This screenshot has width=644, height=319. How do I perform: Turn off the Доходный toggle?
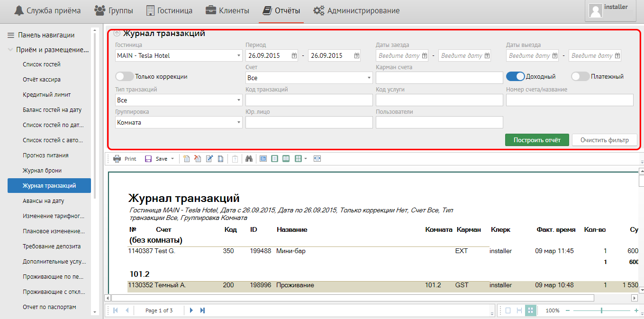515,76
